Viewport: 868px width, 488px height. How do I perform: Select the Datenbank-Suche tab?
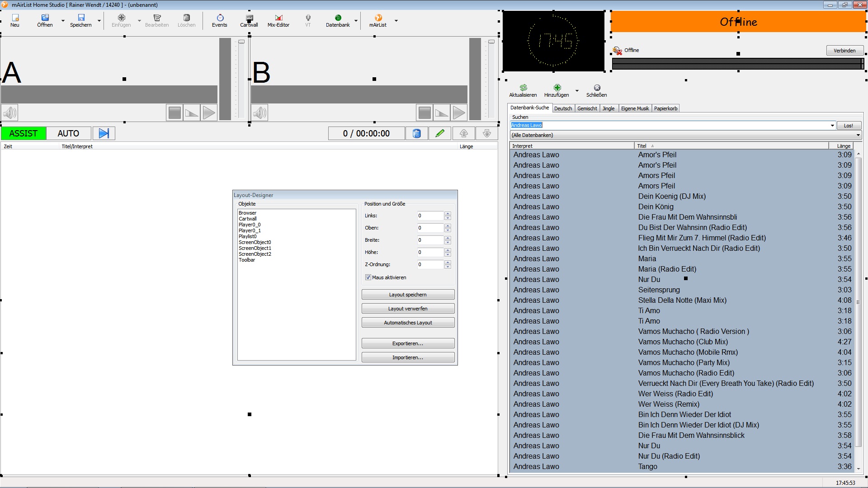529,108
